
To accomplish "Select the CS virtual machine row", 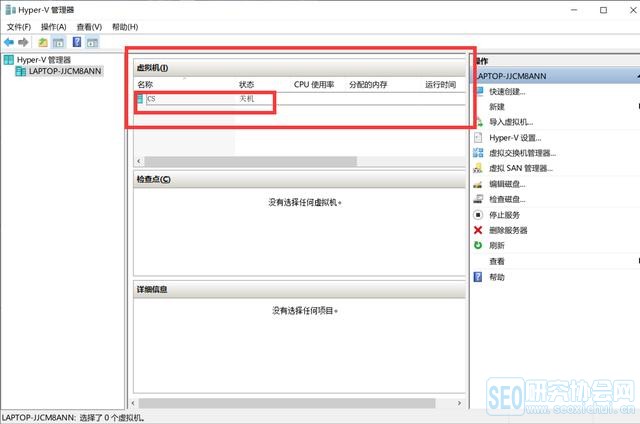I will (300, 99).
